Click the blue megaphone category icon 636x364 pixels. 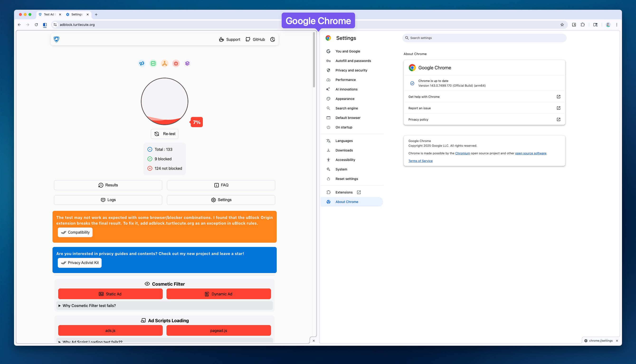coord(142,63)
